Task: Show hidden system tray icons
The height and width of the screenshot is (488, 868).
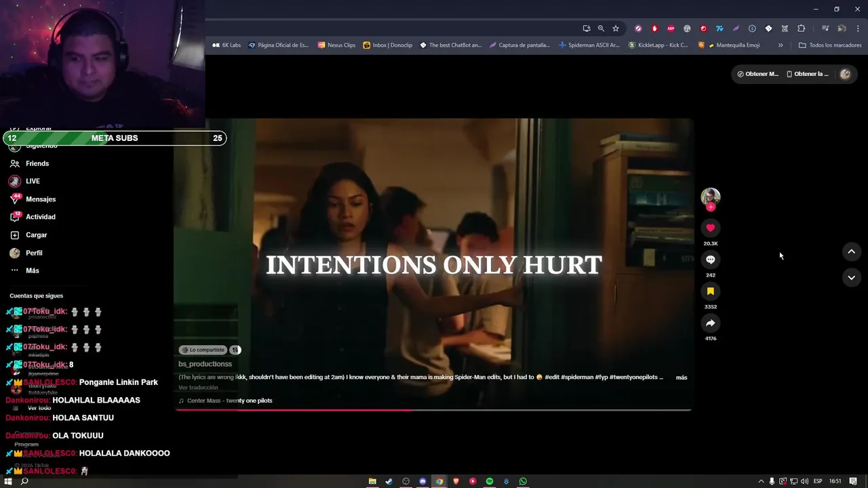Action: 761,481
